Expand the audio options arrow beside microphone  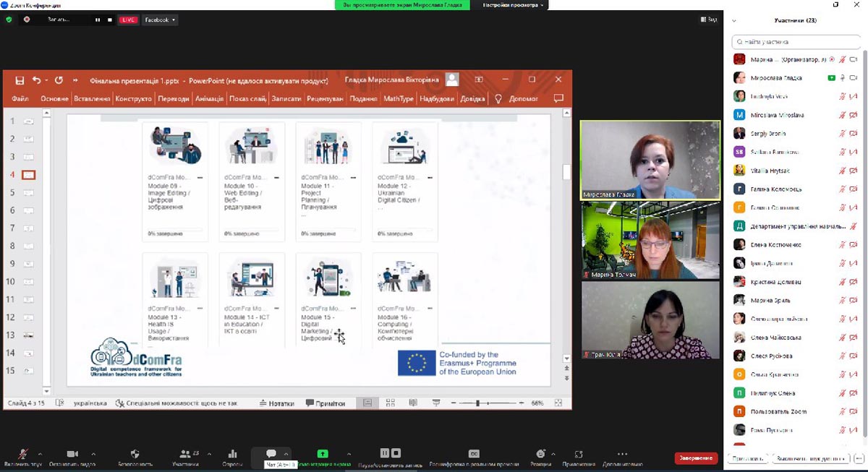40,454
